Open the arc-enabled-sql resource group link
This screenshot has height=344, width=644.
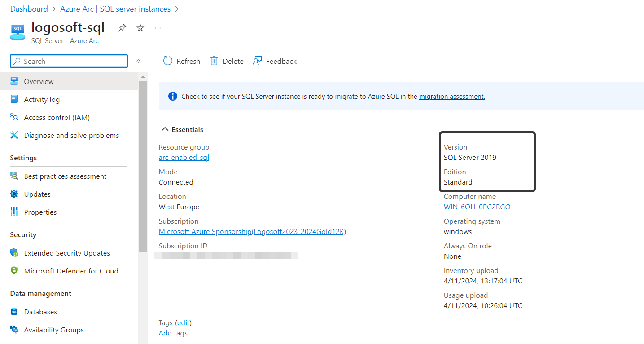(184, 157)
